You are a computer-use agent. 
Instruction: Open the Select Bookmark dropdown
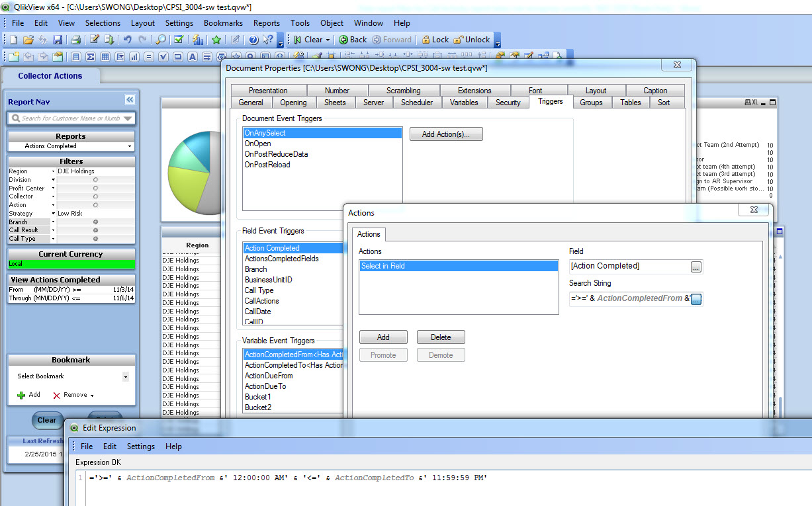(126, 376)
